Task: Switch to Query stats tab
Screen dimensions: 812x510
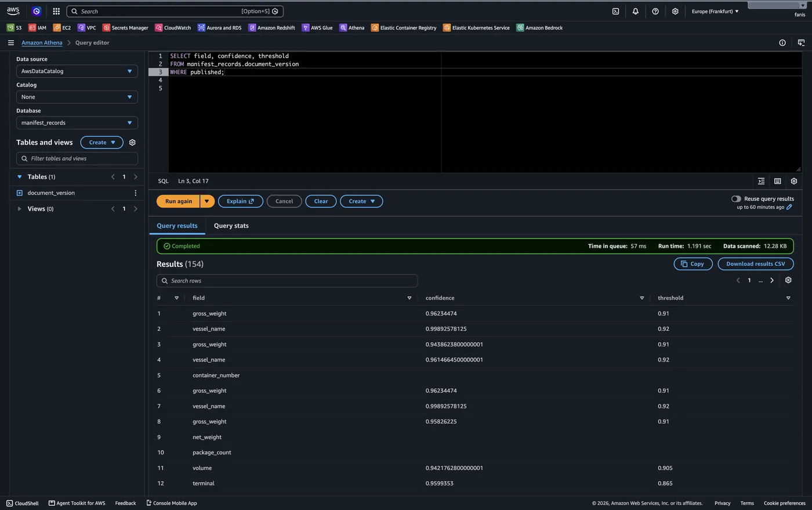Action: tap(231, 226)
